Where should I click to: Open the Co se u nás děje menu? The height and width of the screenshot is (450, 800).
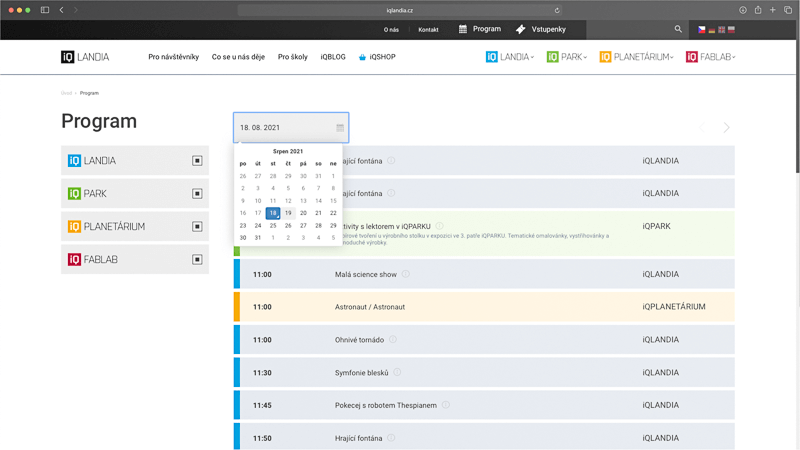pyautogui.click(x=238, y=57)
